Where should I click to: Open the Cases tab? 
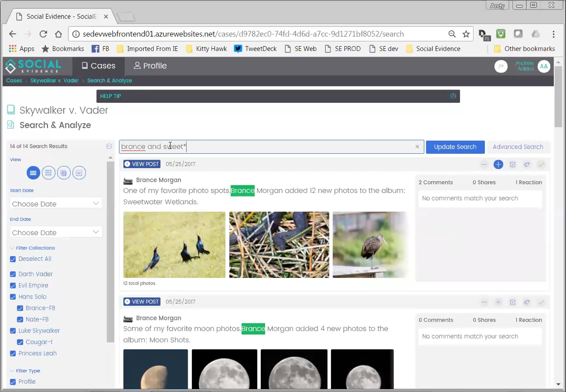click(x=98, y=66)
